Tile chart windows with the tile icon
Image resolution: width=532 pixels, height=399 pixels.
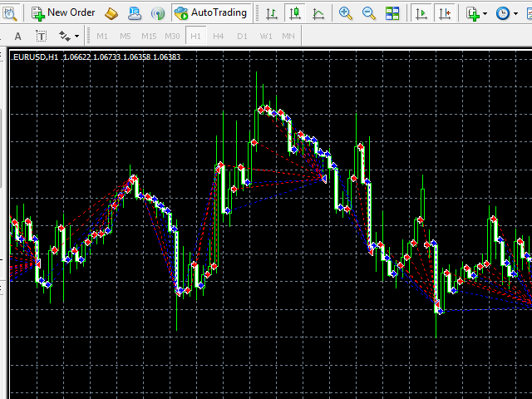[392, 12]
